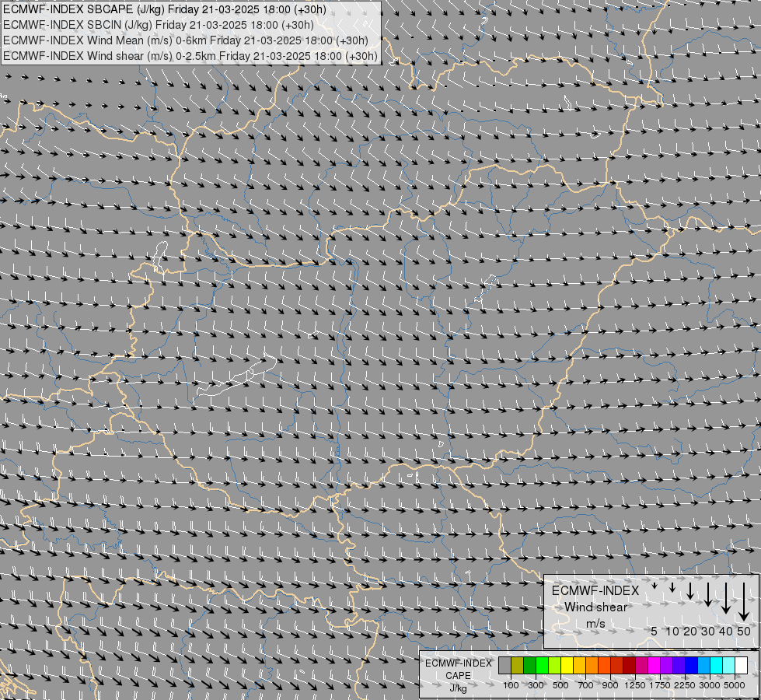This screenshot has width=761, height=700.
Task: Click the 300 value on CAPE scale
Action: click(536, 685)
